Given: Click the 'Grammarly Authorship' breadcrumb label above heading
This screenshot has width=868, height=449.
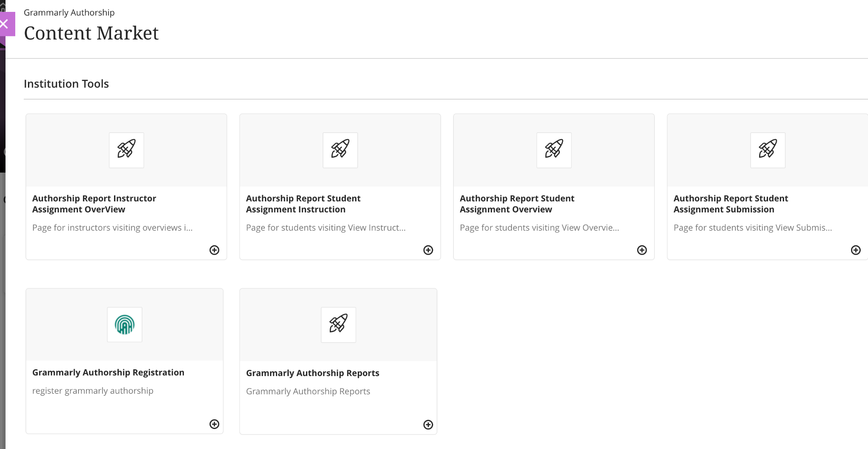Looking at the screenshot, I should (x=69, y=13).
